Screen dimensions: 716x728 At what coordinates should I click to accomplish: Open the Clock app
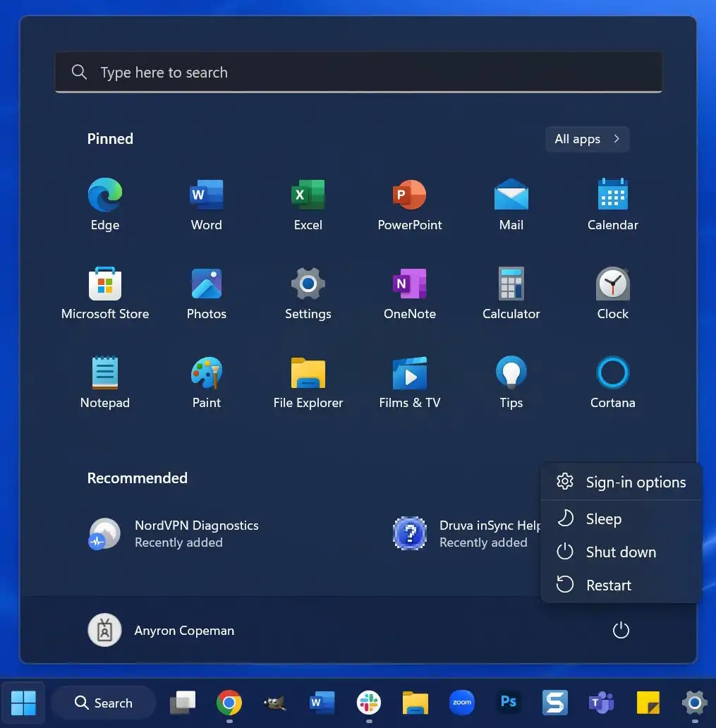click(613, 293)
